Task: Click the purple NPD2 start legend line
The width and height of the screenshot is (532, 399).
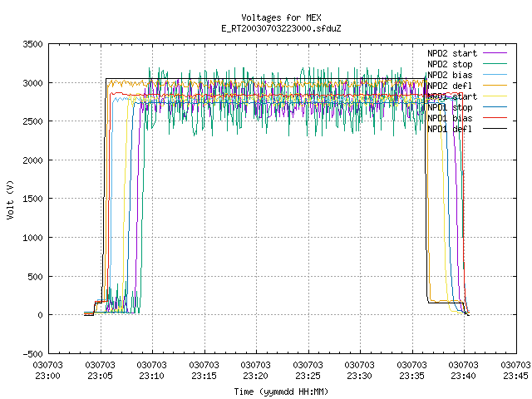Action: click(x=495, y=53)
